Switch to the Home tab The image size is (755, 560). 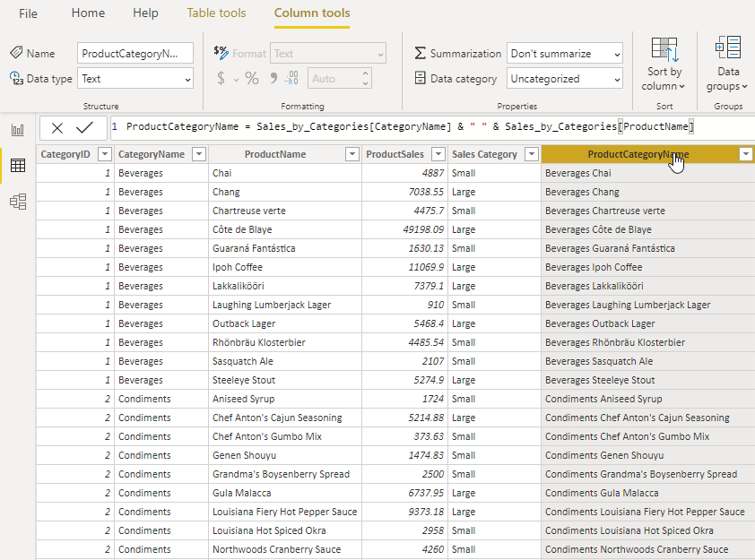[x=88, y=13]
